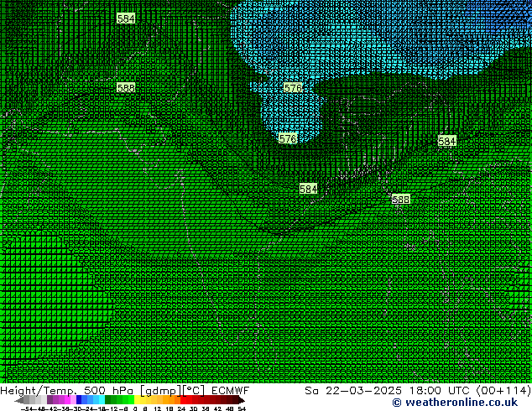Click the 576 label where the cyan tongue narrows
Viewport: 532px width, 411px height.
pyautogui.click(x=293, y=88)
